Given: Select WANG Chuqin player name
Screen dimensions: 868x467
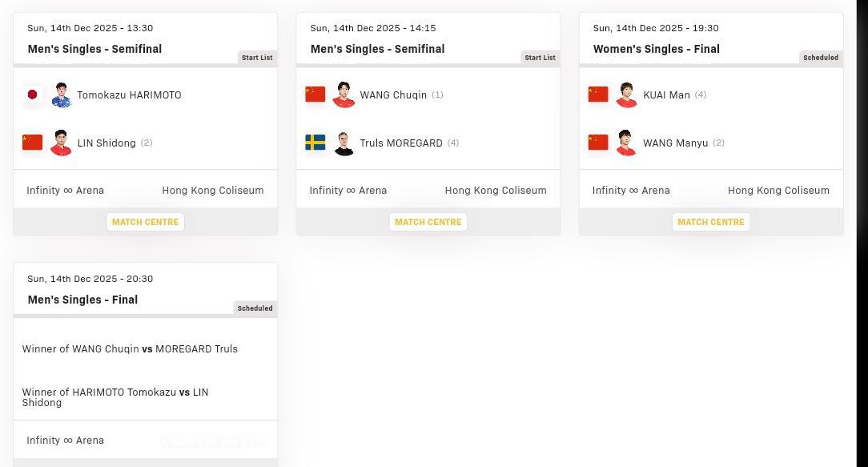Looking at the screenshot, I should coord(393,95).
